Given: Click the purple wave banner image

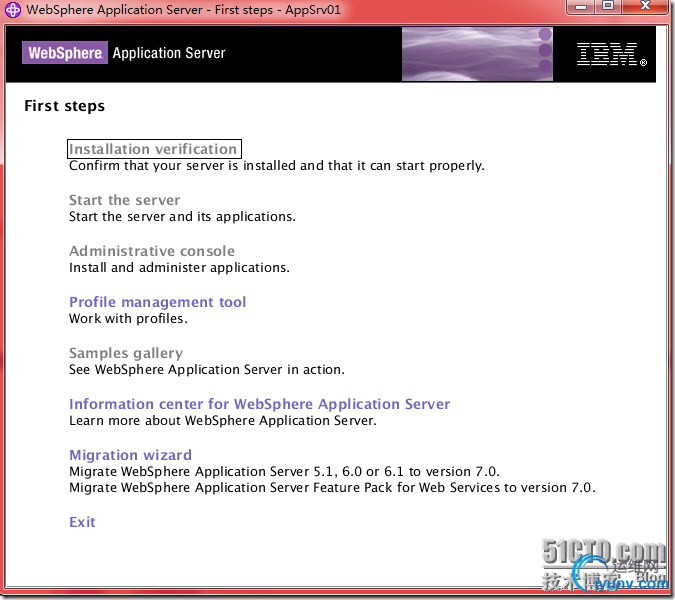Looking at the screenshot, I should point(477,54).
